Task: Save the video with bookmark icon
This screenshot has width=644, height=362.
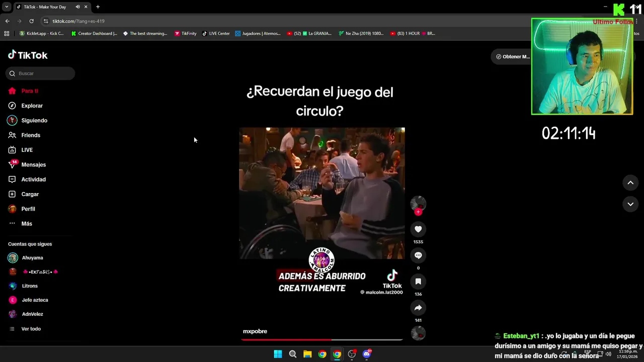Action: pyautogui.click(x=418, y=282)
